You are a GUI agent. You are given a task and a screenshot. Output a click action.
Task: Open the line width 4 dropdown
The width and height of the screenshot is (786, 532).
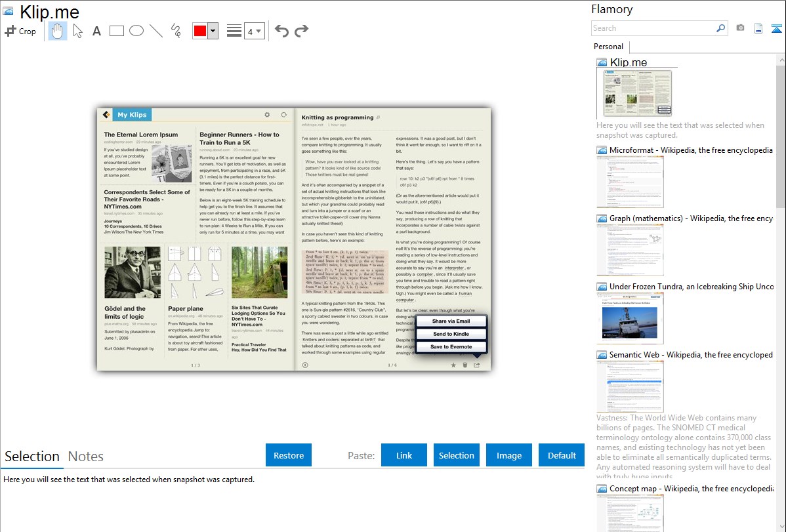[254, 31]
